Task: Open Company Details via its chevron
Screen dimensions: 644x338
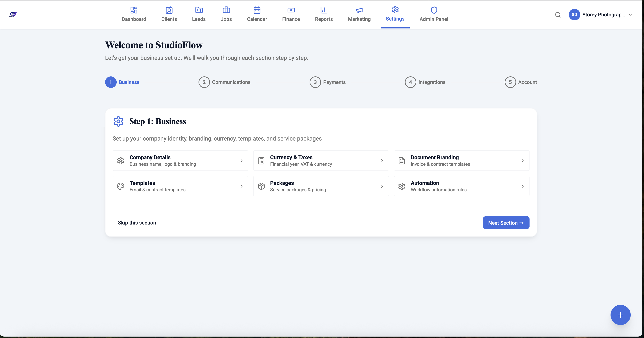Action: coord(241,161)
